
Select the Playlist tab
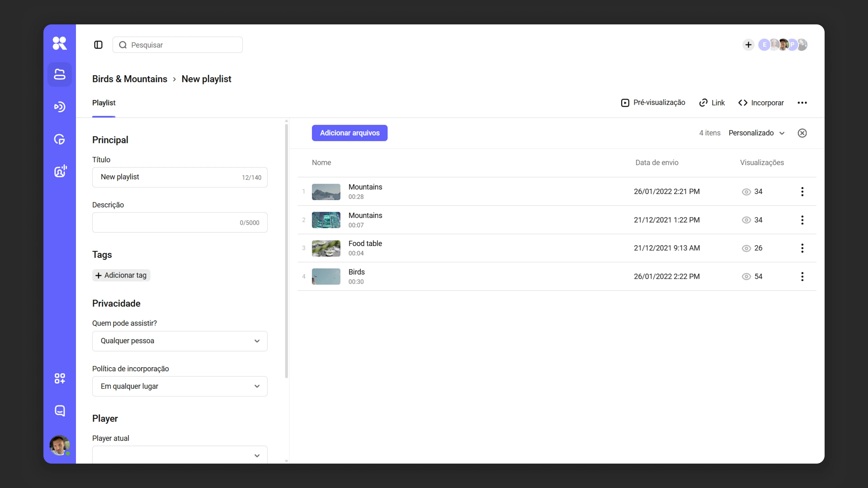[104, 103]
